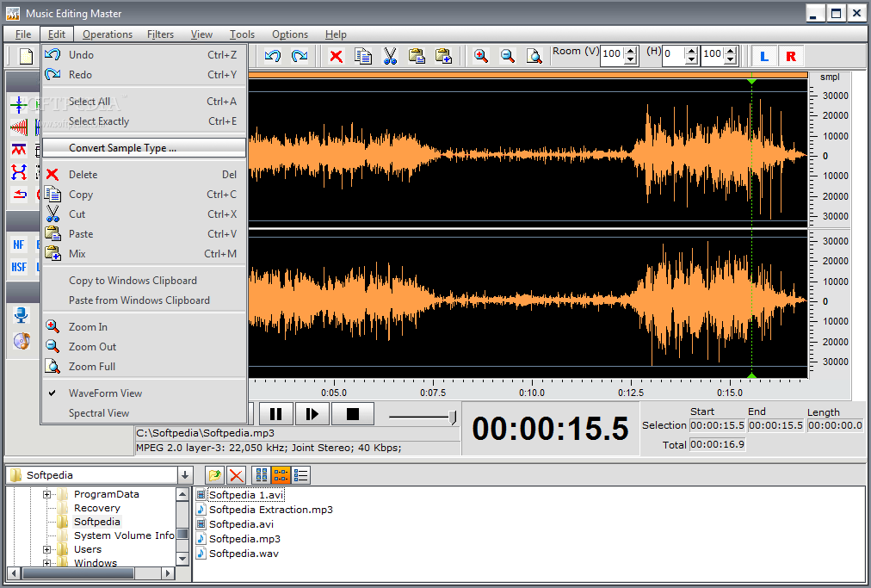Screen dimensions: 871x588
Task: Toggle the left channel L button
Action: point(763,56)
